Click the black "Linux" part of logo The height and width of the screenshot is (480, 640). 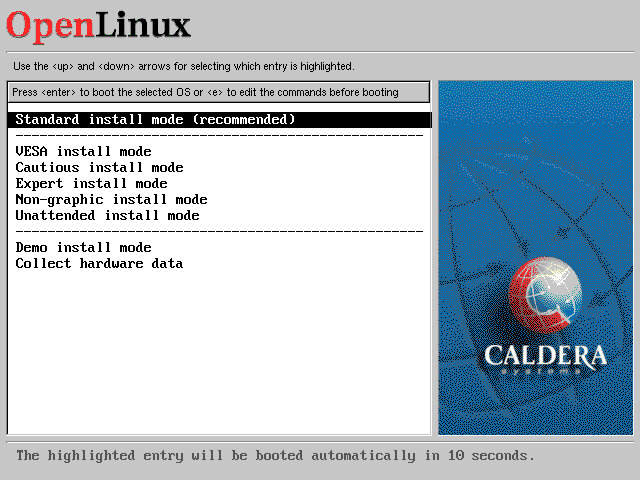140,24
